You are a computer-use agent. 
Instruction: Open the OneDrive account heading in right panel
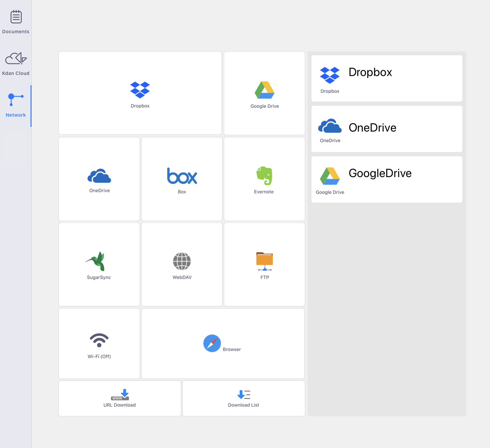372,127
